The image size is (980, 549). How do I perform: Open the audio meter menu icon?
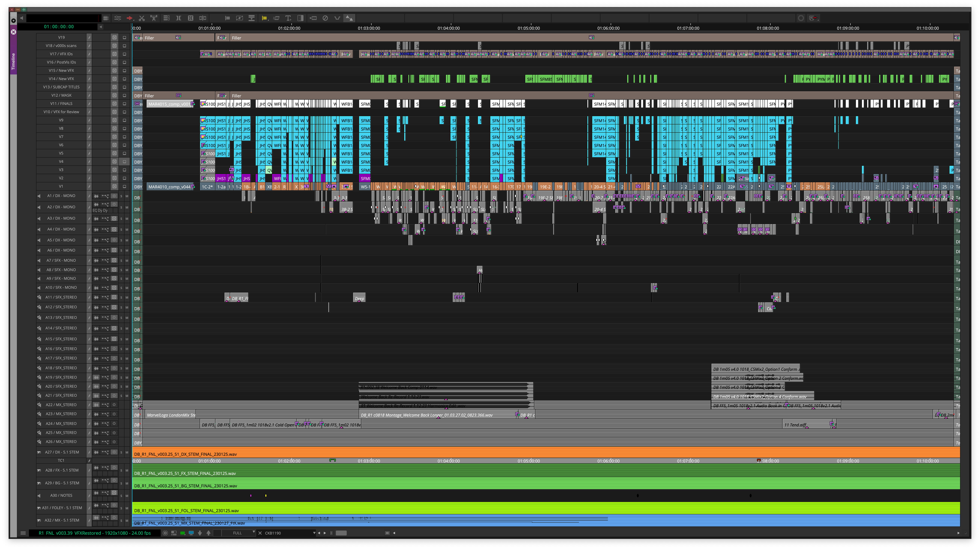[106, 18]
